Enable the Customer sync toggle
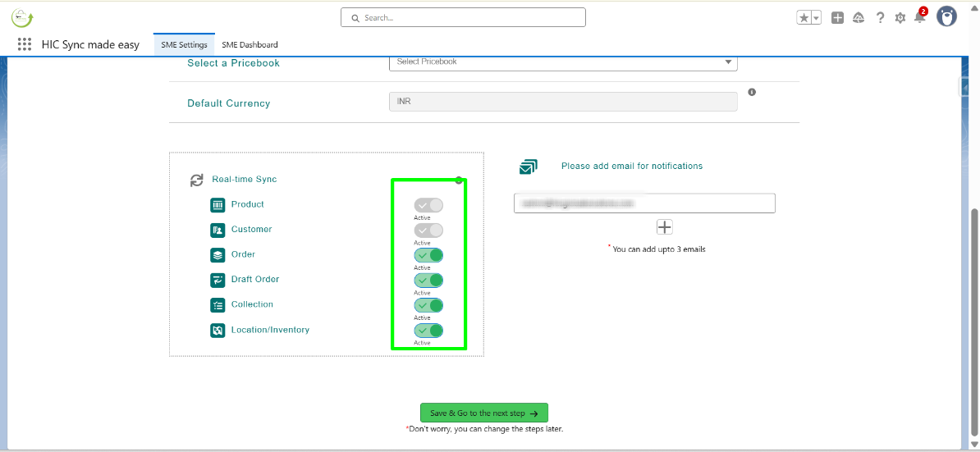This screenshot has width=980, height=452. (x=428, y=231)
